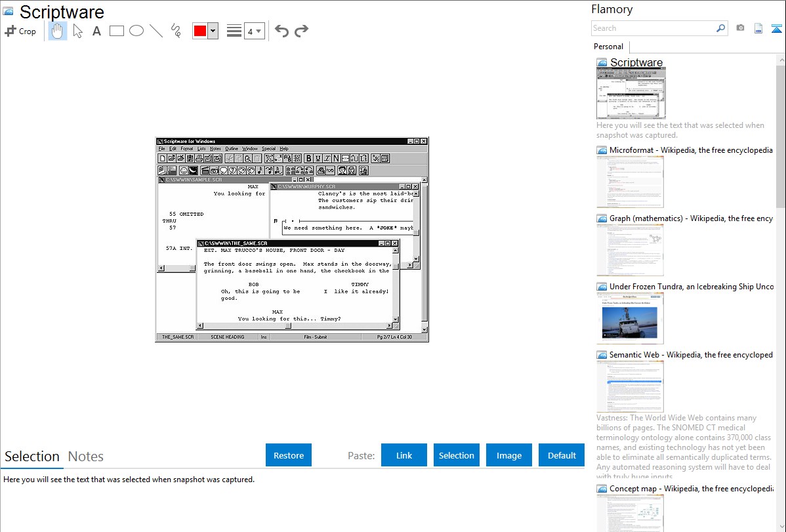
Task: Click the icon beside Semantic Web title
Action: [x=602, y=355]
